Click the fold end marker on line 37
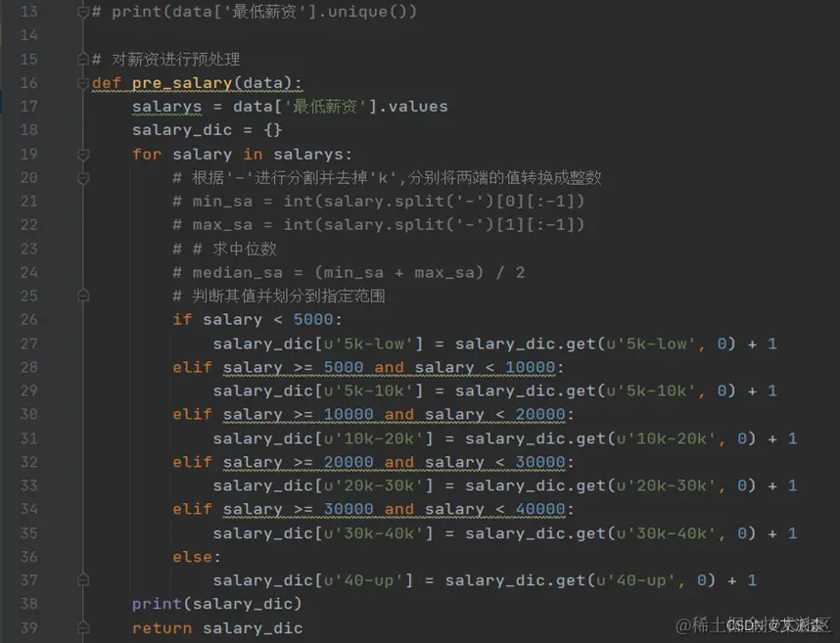The width and height of the screenshot is (840, 643). [83, 579]
